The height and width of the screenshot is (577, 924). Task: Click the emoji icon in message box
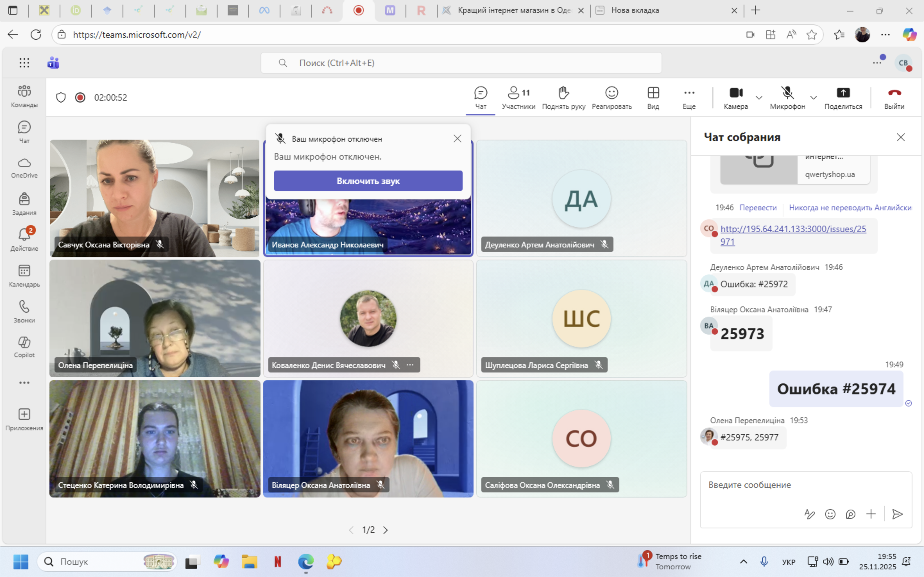coord(830,514)
